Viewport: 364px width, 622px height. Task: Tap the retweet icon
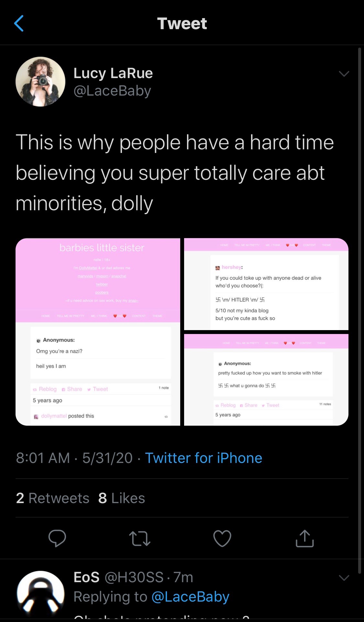tap(139, 538)
